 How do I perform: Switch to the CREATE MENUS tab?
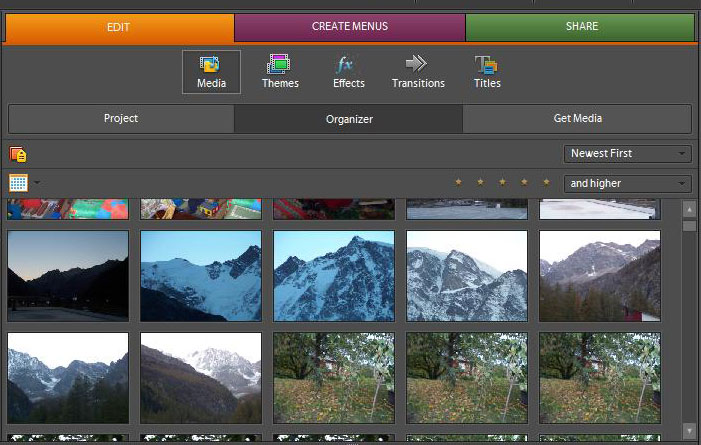[x=350, y=27]
